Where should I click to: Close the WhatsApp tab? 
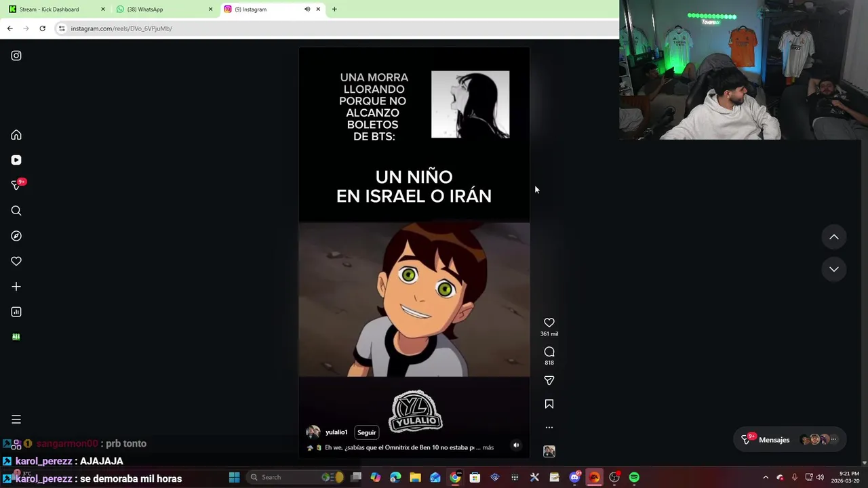(x=210, y=9)
